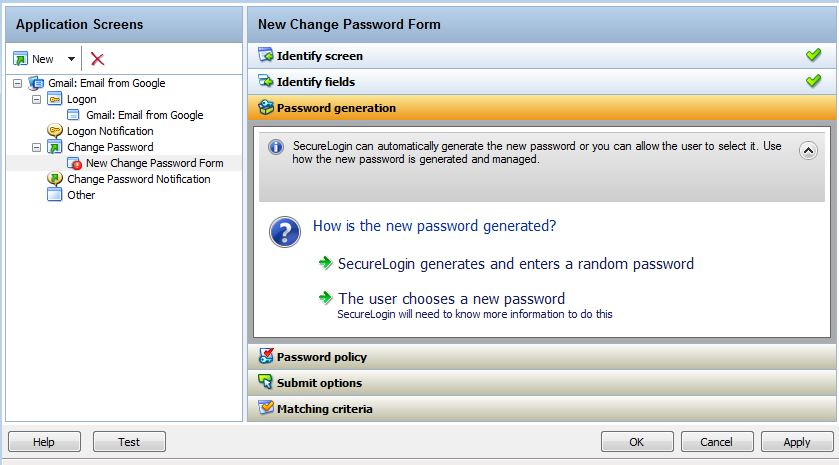Click the New screen icon in toolbar
Image resolution: width=839 pixels, height=465 pixels.
click(20, 59)
